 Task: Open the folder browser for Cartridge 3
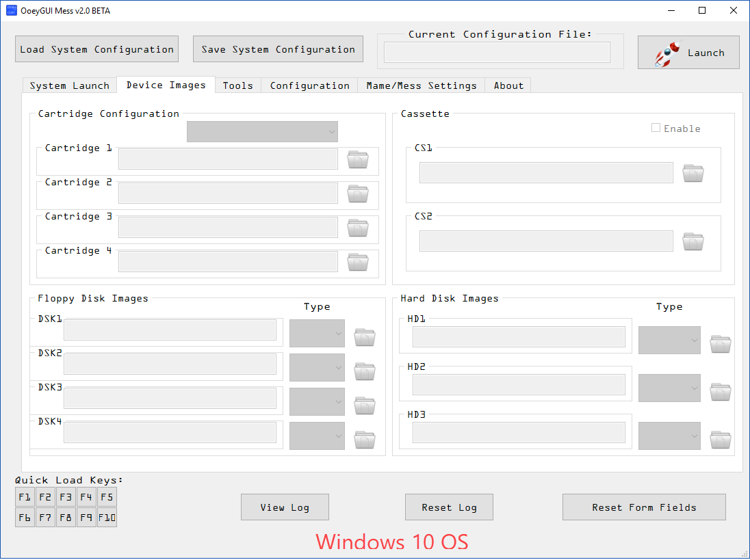point(358,228)
